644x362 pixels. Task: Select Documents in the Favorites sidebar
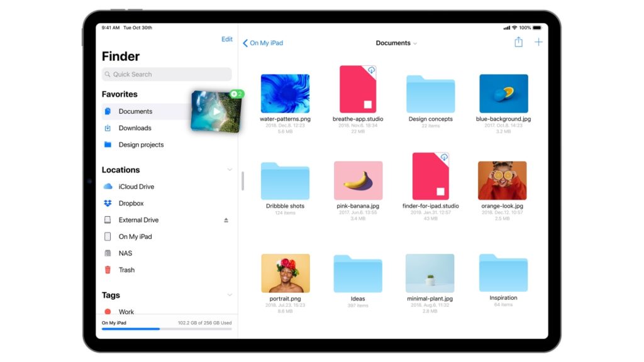135,111
